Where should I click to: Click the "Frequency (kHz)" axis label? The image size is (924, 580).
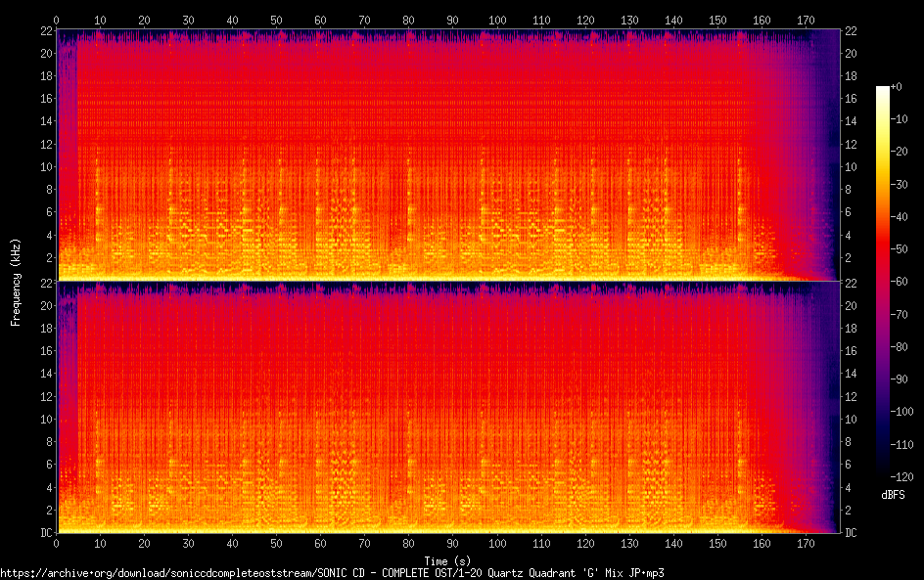click(x=16, y=281)
